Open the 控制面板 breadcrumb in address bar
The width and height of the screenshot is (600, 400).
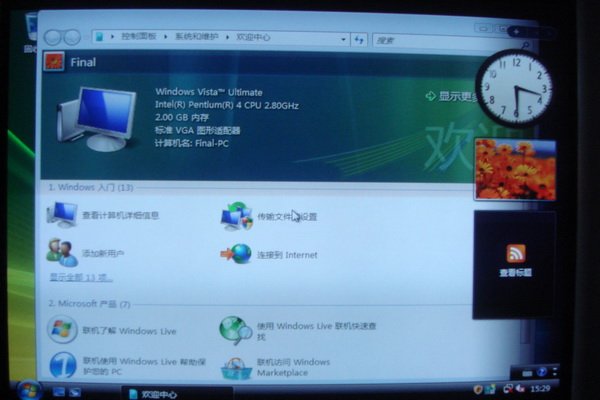139,36
